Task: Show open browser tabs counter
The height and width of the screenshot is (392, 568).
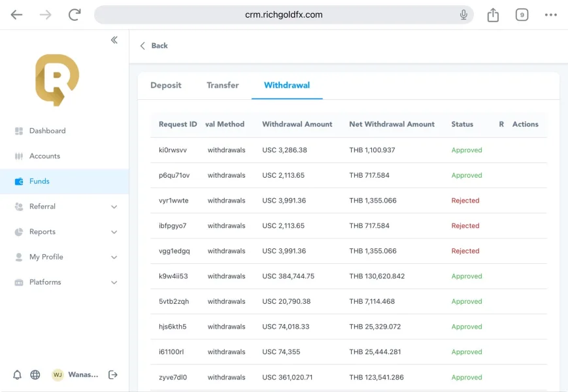Action: click(522, 14)
